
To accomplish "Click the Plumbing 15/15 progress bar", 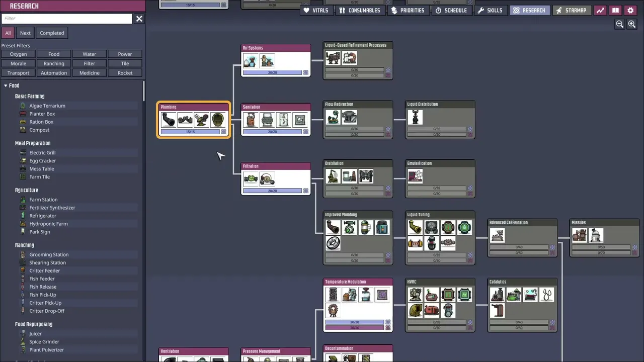I will (190, 132).
